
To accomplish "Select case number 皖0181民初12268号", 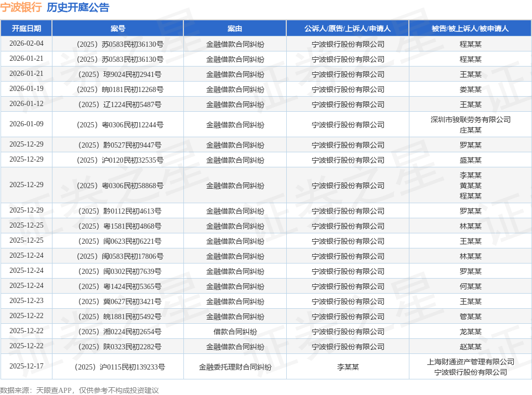I will pyautogui.click(x=120, y=89).
